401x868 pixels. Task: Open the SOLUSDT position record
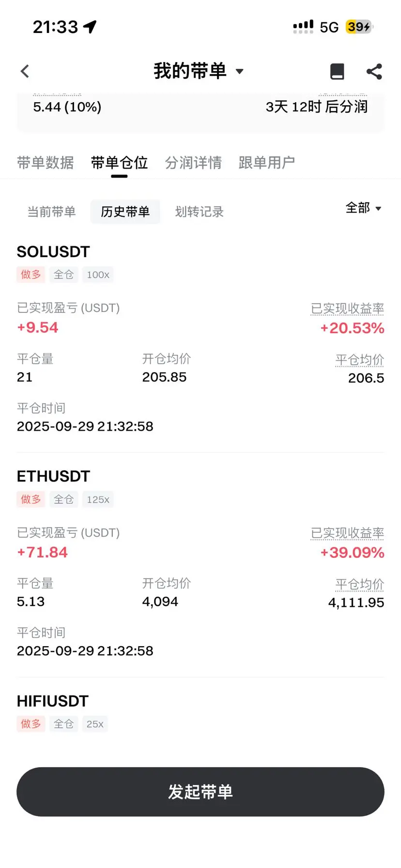coord(200,339)
